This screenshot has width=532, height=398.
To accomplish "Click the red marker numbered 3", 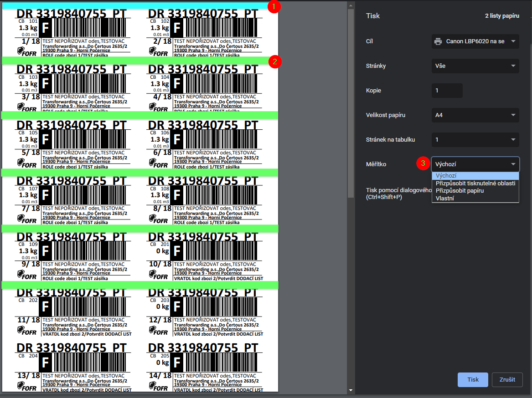I will click(423, 163).
